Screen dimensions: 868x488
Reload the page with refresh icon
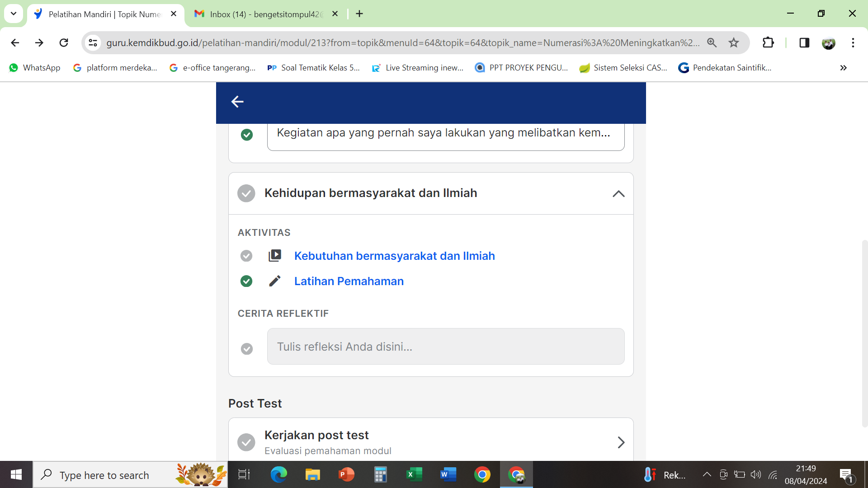[x=64, y=42]
